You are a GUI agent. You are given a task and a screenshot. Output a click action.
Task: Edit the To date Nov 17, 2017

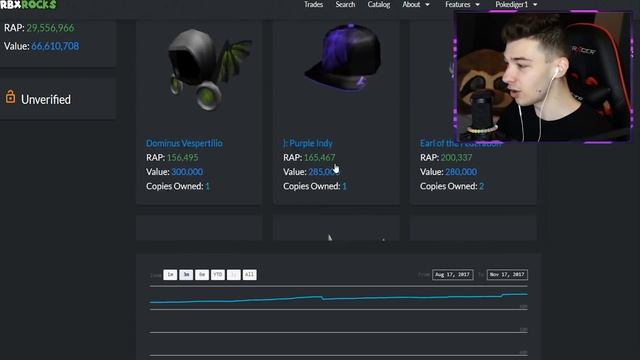[507, 275]
